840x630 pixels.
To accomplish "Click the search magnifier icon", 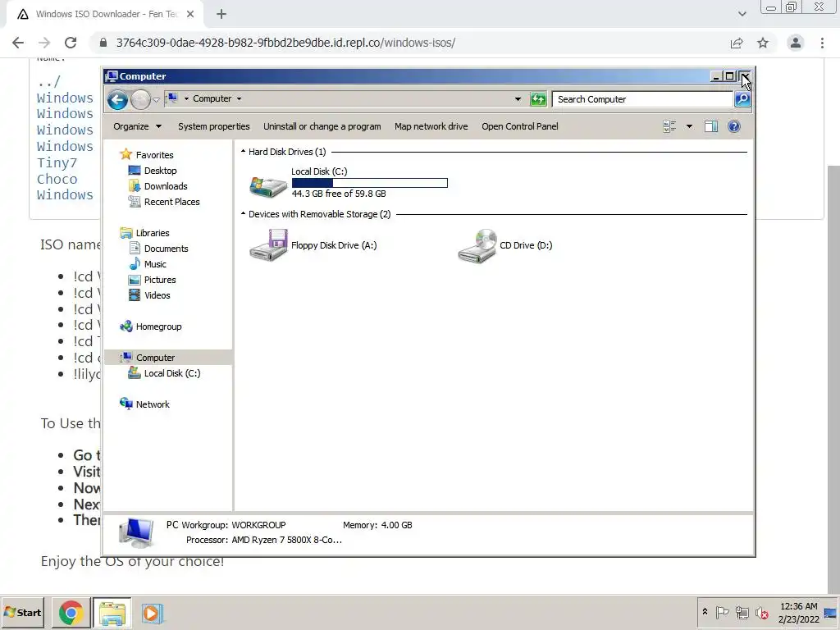I will [742, 99].
